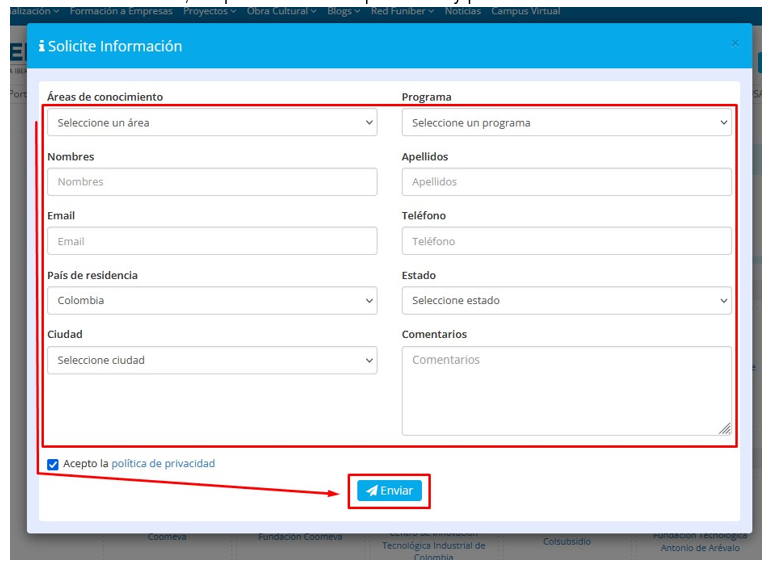The height and width of the screenshot is (576, 779).
Task: Open the Formación a Empresas menu
Action: pos(121,11)
